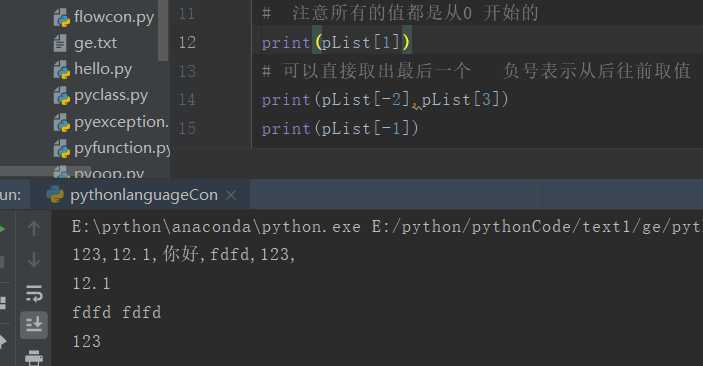Image resolution: width=703 pixels, height=366 pixels.
Task: Select ge.txt text file icon
Action: [60, 44]
